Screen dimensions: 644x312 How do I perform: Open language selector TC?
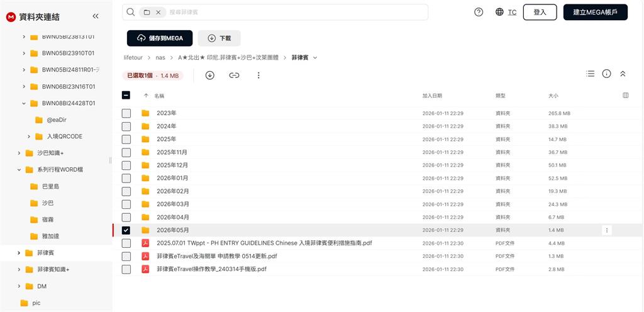506,12
